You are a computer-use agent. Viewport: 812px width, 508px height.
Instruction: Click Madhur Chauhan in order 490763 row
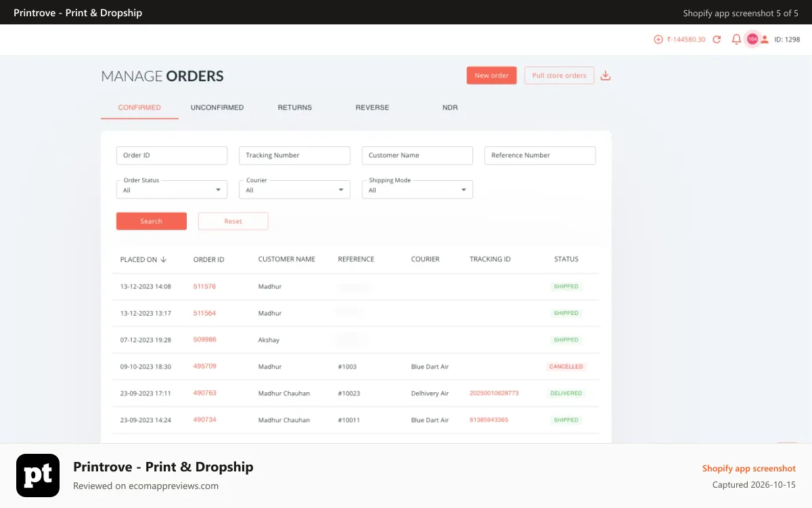[284, 393]
